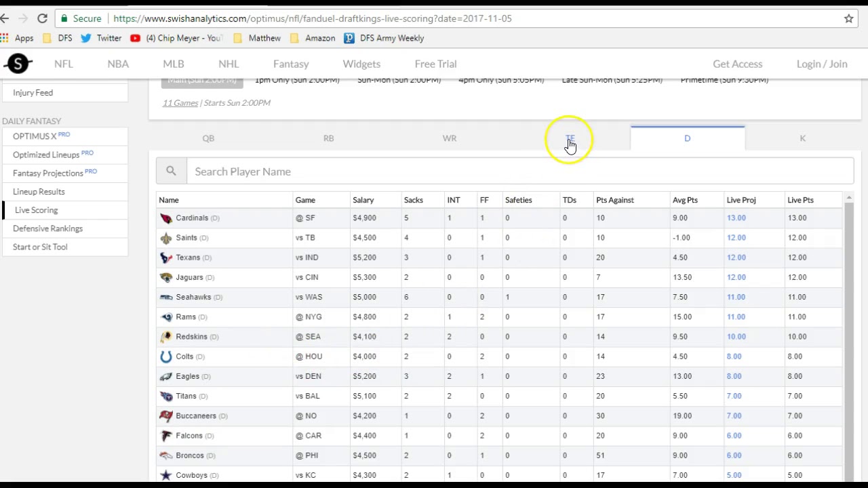Image resolution: width=868 pixels, height=488 pixels.
Task: Click the Redskins team logo
Action: [x=166, y=336]
